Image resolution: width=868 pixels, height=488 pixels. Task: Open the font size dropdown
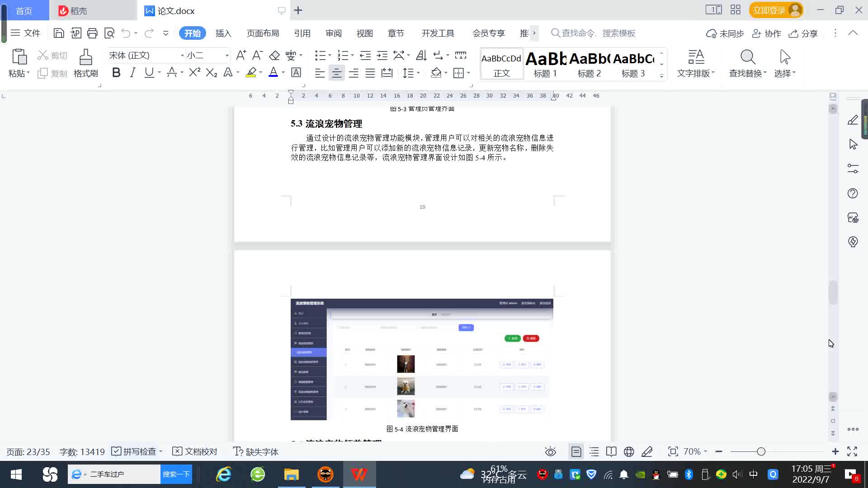[227, 56]
